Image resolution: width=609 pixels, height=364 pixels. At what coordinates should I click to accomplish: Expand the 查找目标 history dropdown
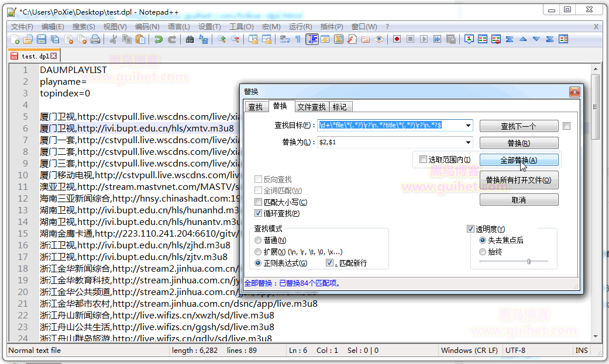[468, 126]
